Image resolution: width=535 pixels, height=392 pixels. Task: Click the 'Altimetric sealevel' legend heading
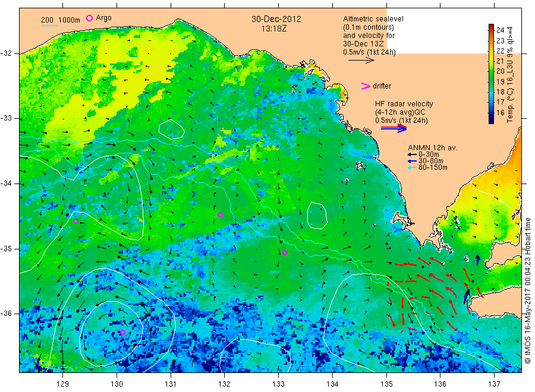[x=373, y=19]
